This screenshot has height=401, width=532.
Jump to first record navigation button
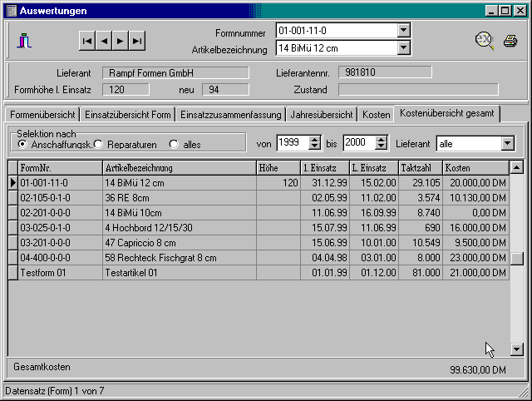[87, 40]
